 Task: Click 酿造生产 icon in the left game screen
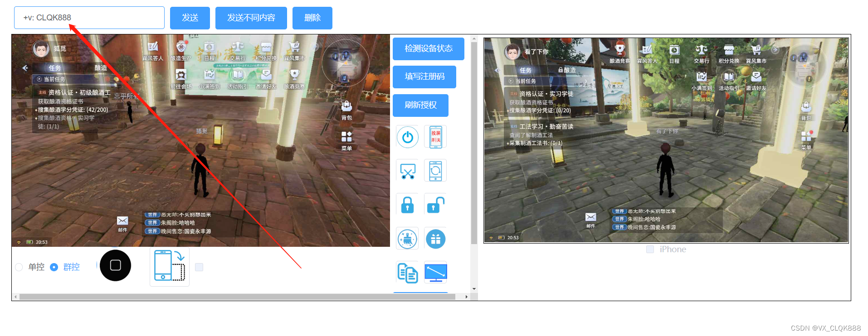click(x=181, y=51)
